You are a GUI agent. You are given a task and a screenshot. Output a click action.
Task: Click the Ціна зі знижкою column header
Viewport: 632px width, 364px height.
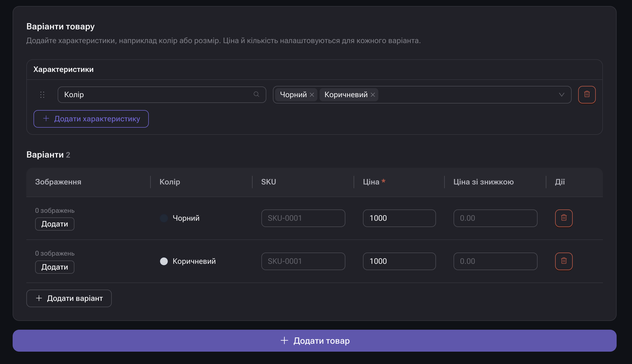483,182
